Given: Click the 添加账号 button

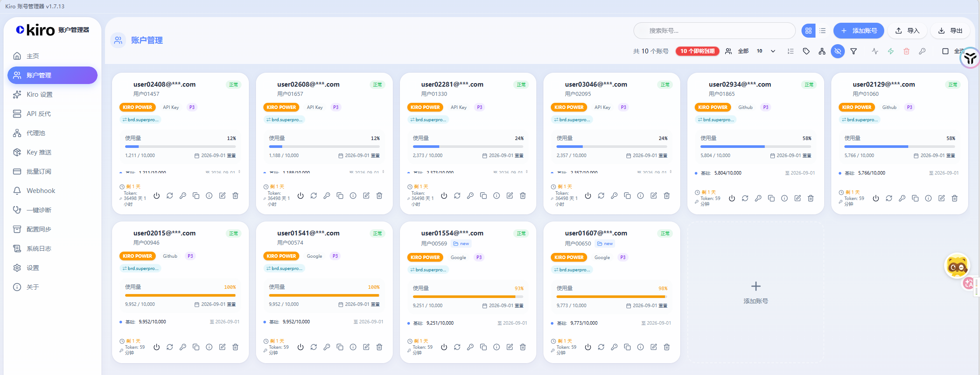Looking at the screenshot, I should tap(858, 31).
